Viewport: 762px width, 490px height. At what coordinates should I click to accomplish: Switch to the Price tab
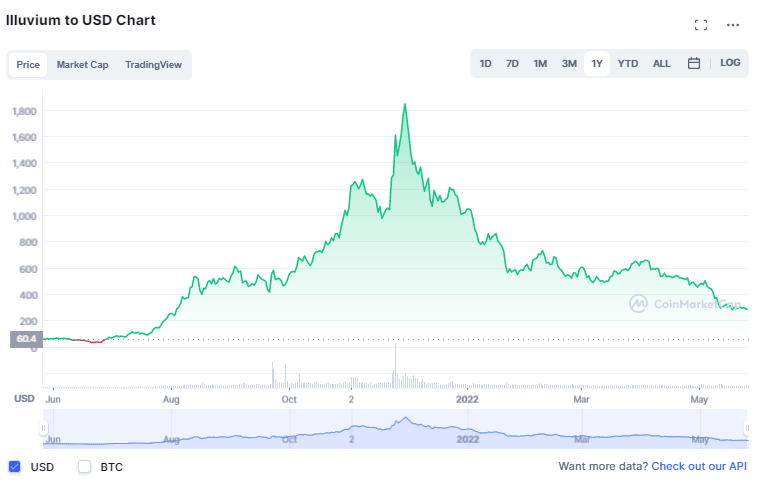coord(28,65)
